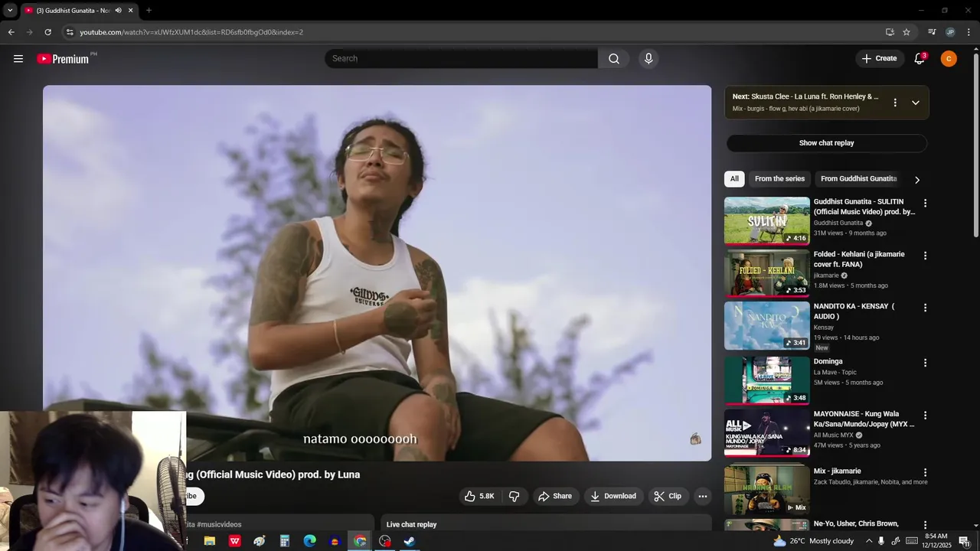The height and width of the screenshot is (551, 980).
Task: Open File Explorer from taskbar
Action: (209, 541)
